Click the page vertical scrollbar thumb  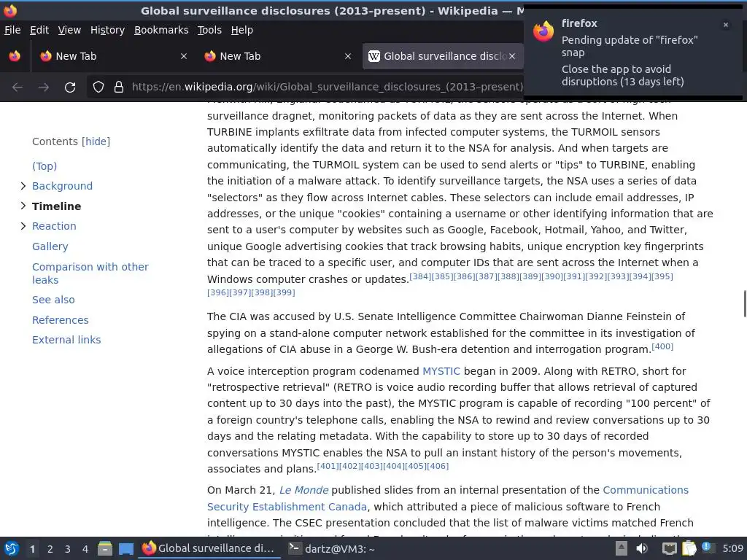pyautogui.click(x=745, y=303)
